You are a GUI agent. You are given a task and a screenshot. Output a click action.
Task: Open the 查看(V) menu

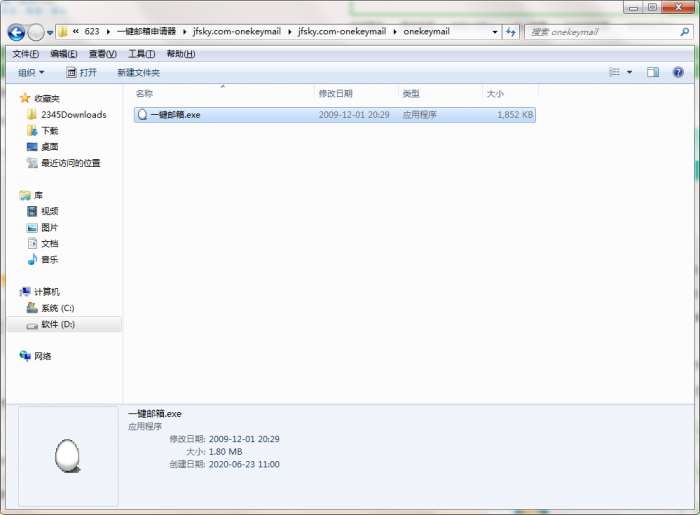tap(103, 54)
